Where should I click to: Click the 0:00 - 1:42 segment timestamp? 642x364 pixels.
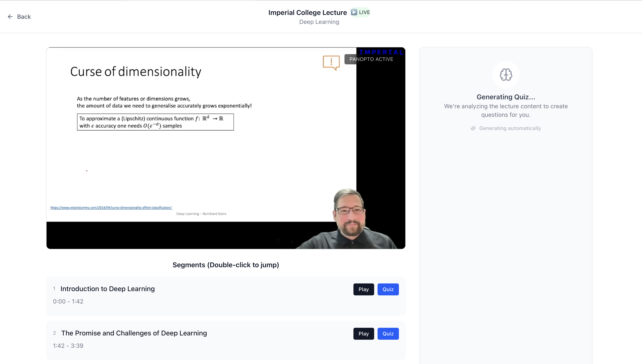point(68,301)
